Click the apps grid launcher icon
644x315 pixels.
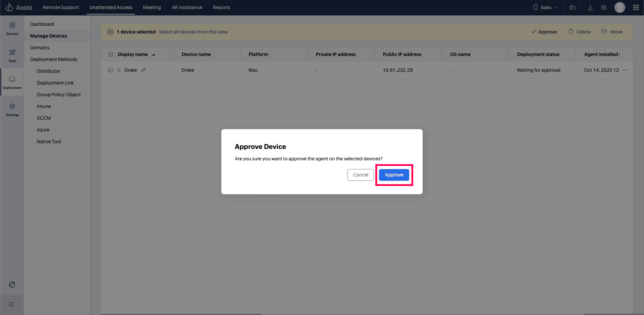click(636, 7)
